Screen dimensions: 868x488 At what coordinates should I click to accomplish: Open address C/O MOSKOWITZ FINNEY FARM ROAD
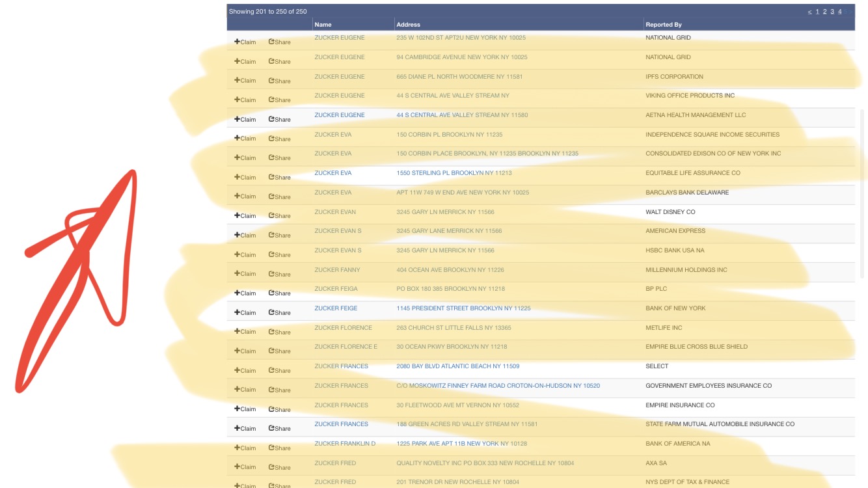click(x=498, y=386)
